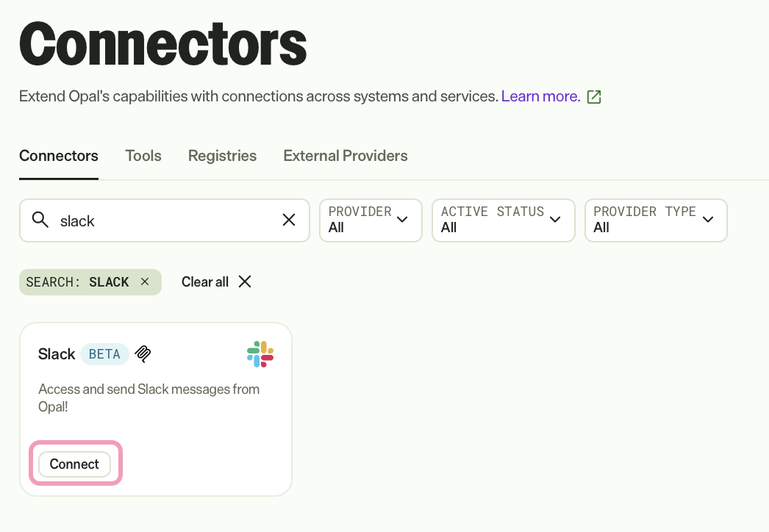Remove the SEARCH: SLACK filter chip
This screenshot has width=769, height=532.
click(145, 281)
